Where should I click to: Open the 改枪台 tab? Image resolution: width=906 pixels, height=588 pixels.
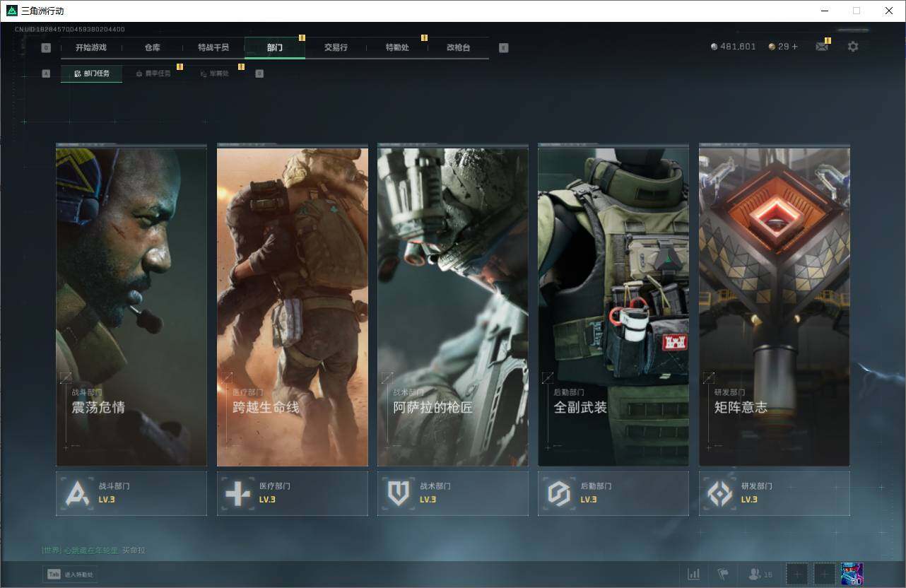point(458,47)
